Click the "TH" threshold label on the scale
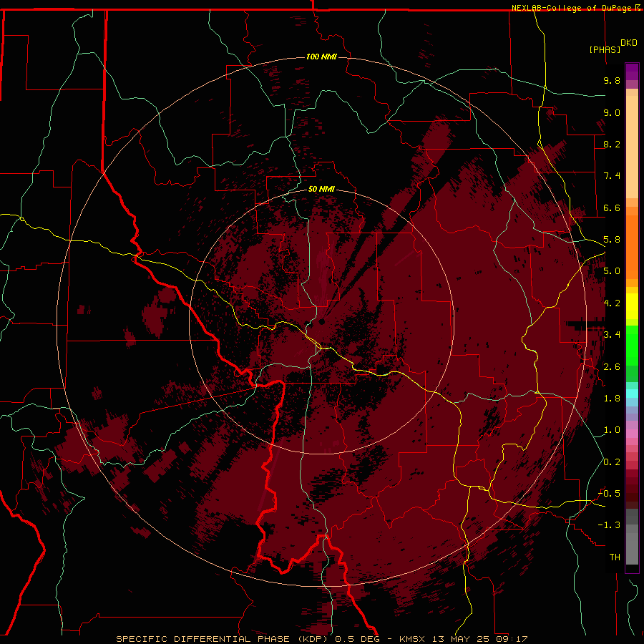Screen dimensions: 644x644 click(x=615, y=557)
